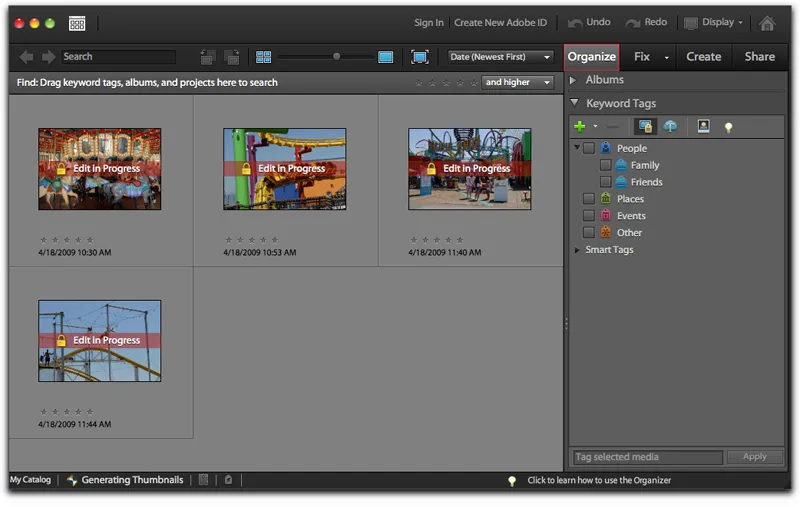Click the people recognition portrait icon
800x507 pixels.
pyautogui.click(x=703, y=127)
